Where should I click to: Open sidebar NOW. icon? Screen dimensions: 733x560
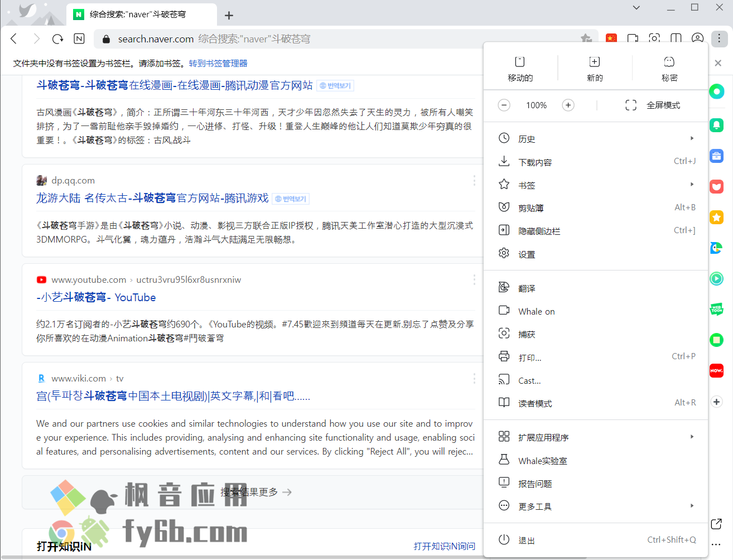717,370
